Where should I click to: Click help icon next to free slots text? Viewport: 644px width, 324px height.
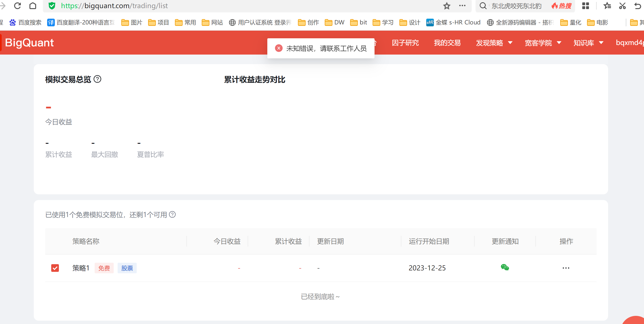[172, 214]
